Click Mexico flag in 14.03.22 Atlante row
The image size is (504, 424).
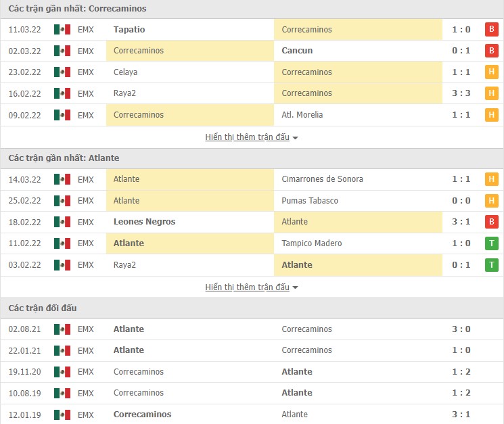62,179
